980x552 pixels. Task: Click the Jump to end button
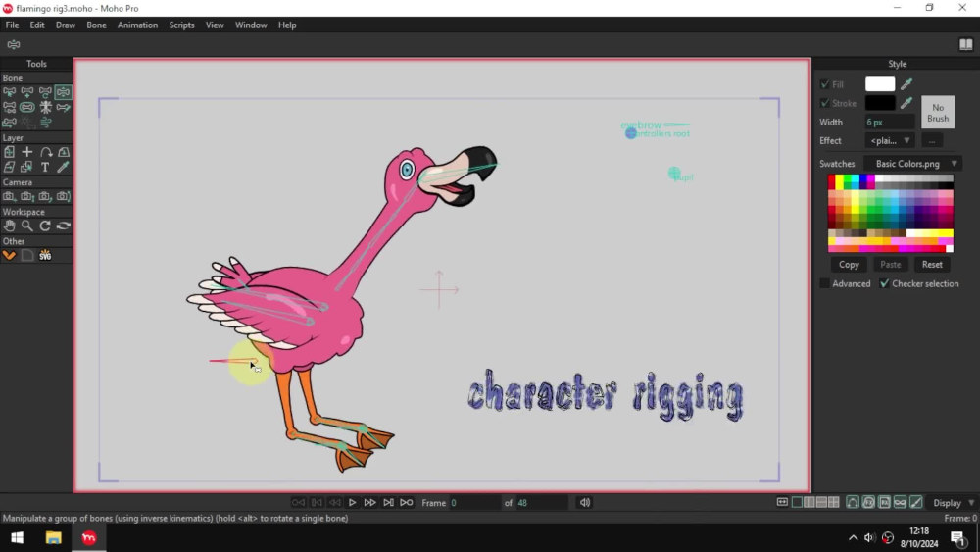tap(407, 502)
